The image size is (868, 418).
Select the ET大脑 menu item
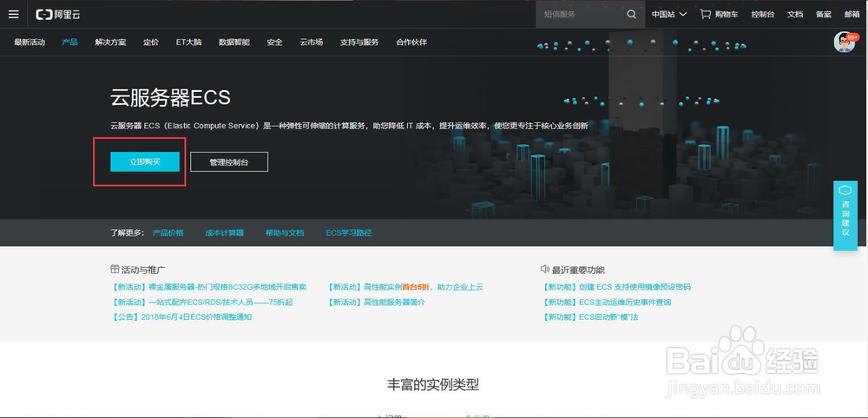pyautogui.click(x=188, y=42)
